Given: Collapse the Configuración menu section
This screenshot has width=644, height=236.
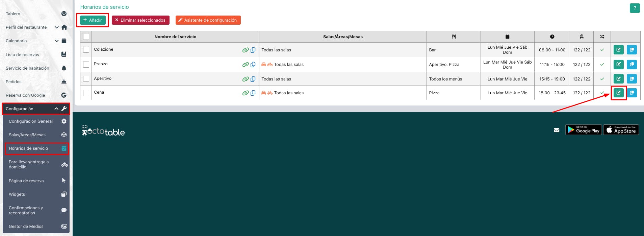Looking at the screenshot, I should [x=36, y=109].
